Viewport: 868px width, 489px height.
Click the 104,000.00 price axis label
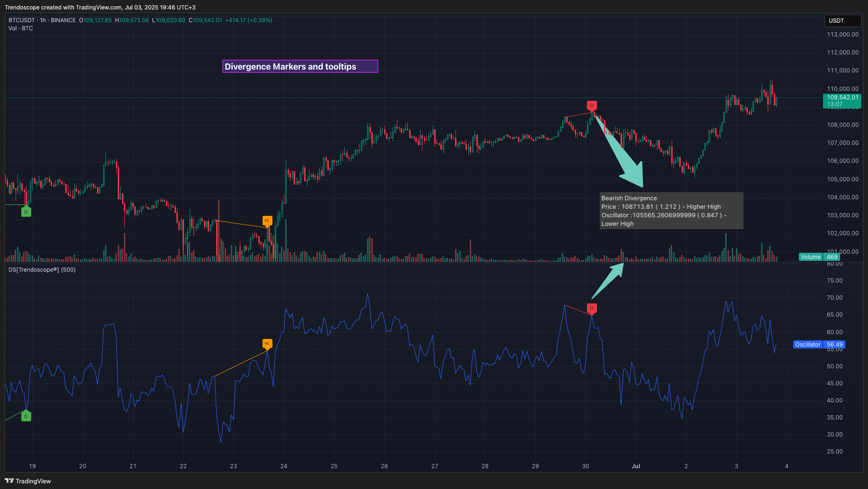[x=843, y=197]
